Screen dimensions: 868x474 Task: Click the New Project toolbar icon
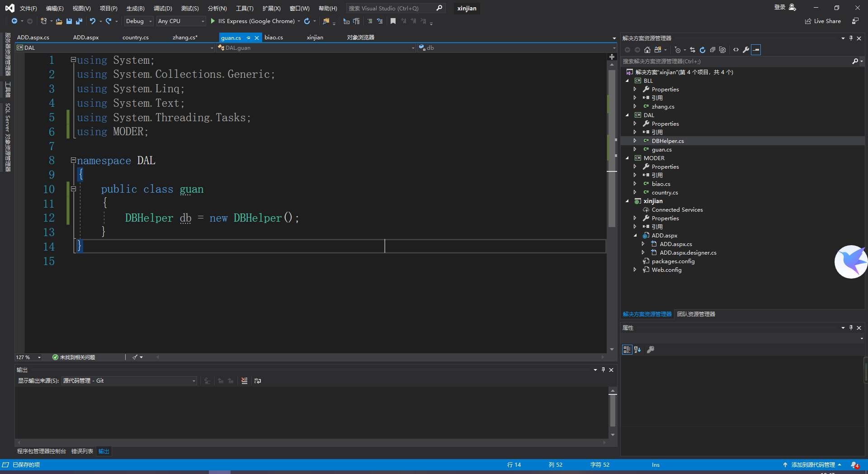(x=43, y=21)
